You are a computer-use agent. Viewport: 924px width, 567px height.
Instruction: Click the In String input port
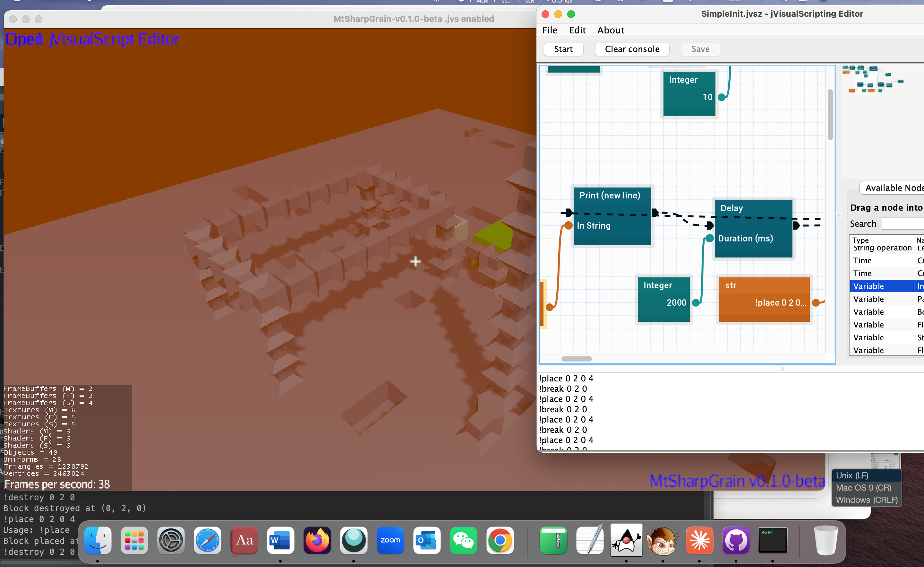569,225
